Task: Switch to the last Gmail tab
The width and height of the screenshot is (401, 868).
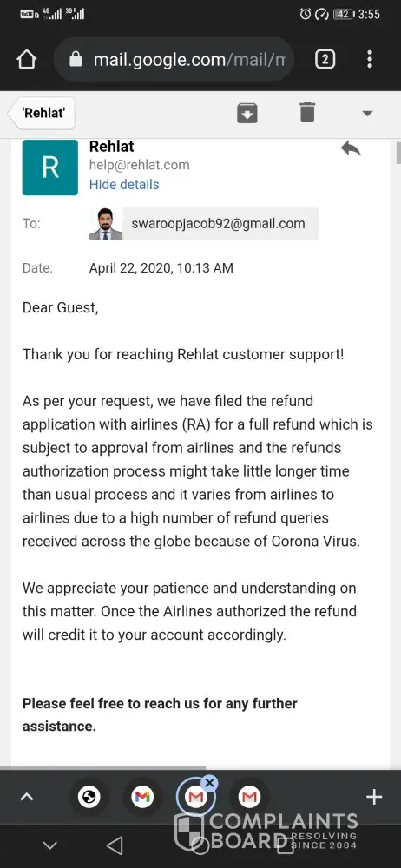Action: coord(249,797)
